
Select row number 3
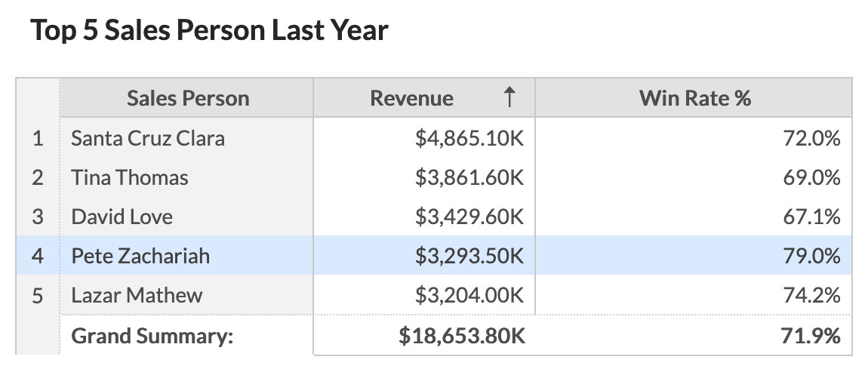click(x=38, y=217)
